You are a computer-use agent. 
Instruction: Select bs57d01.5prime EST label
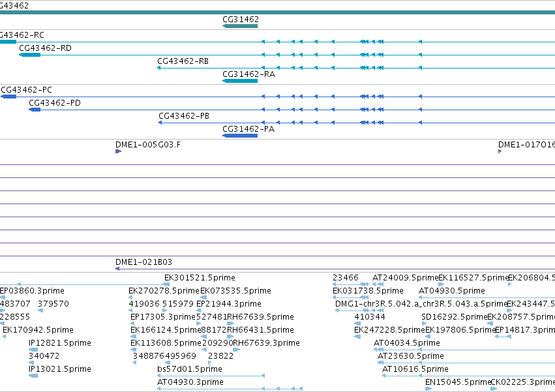coord(190,370)
